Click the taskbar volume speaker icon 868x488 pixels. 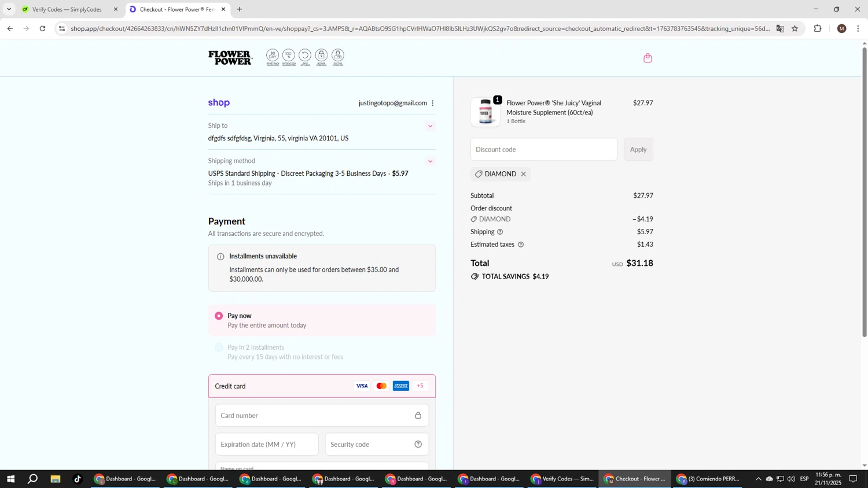791,479
